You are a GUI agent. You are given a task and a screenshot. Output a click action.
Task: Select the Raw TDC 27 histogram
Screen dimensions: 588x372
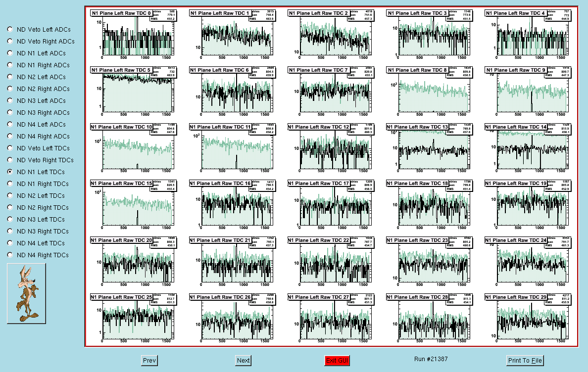point(331,319)
